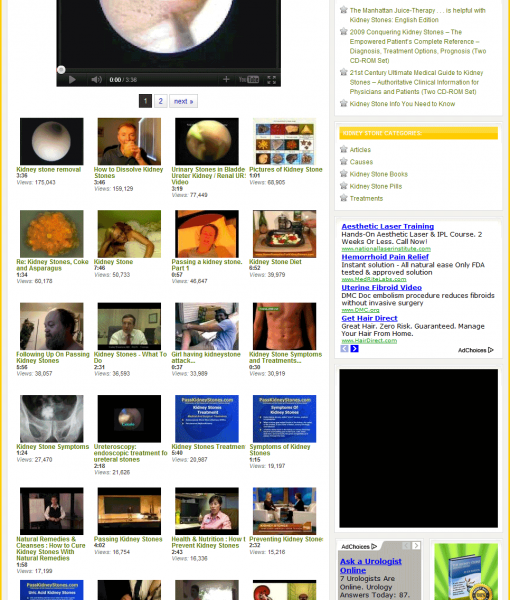Click star icon beside Articles

pos(344,149)
